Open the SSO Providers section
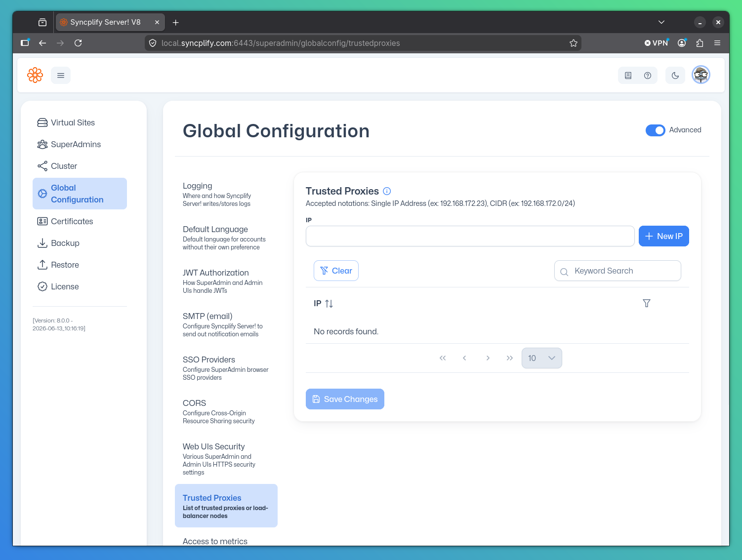 226,368
